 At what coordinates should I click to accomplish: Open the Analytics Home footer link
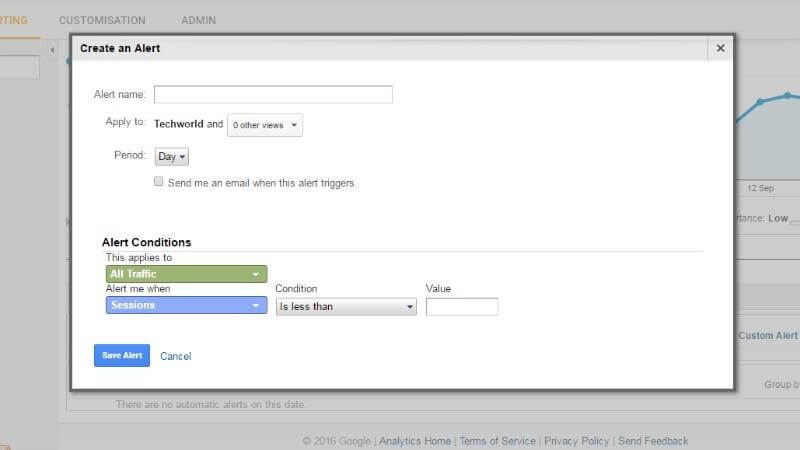pyautogui.click(x=415, y=441)
